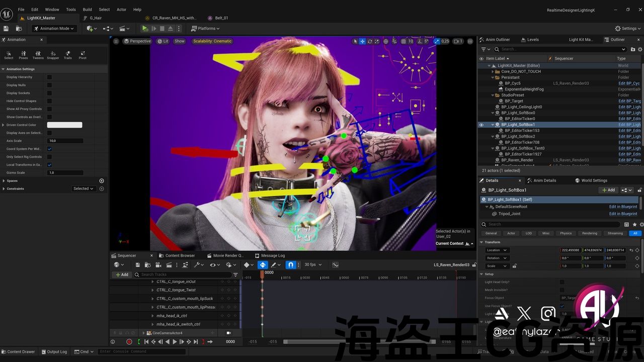
Task: Select the Poses tool in Animation panel
Action: coord(23,54)
